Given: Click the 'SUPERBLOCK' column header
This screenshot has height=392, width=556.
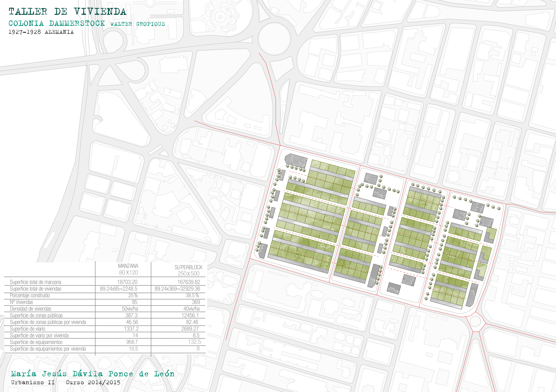Looking at the screenshot, I should point(188,267).
